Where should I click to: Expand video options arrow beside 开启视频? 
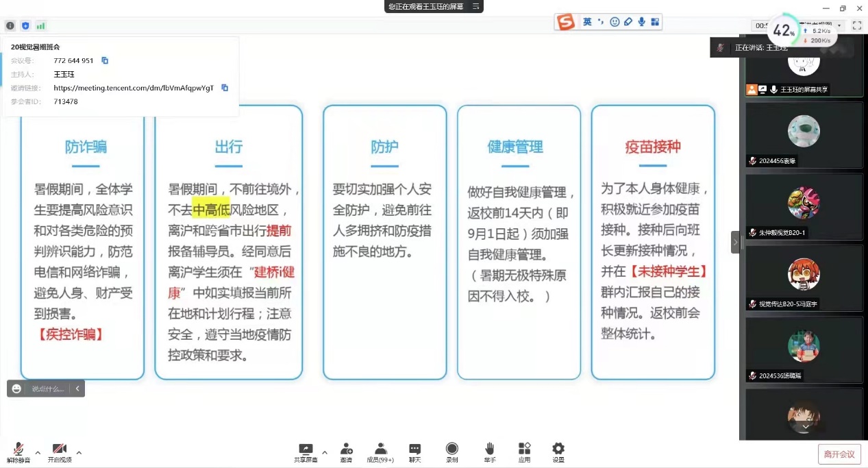[79, 452]
